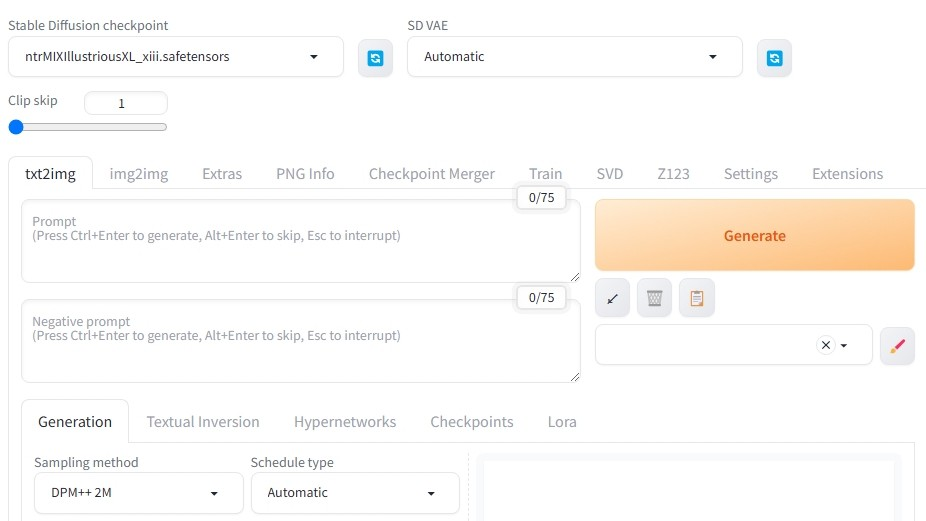The image size is (926, 521).
Task: Refresh the Stable Diffusion checkpoint list
Action: coord(376,58)
